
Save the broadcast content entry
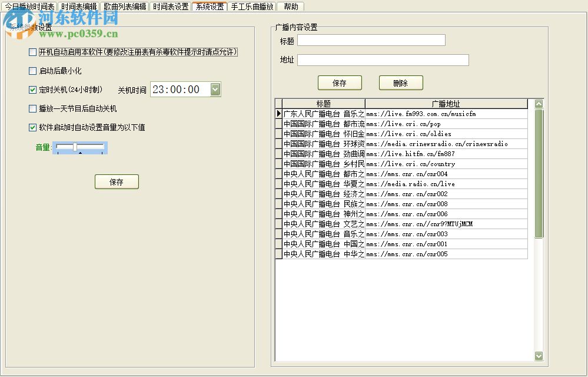[340, 83]
